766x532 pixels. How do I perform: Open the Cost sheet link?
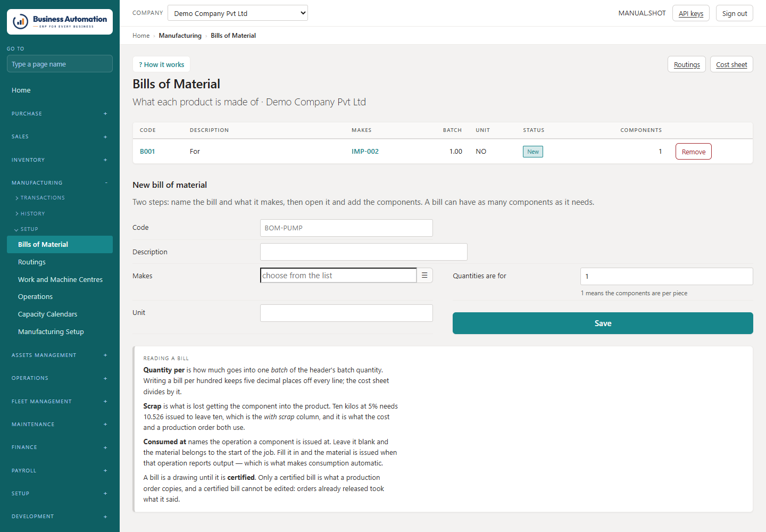731,64
